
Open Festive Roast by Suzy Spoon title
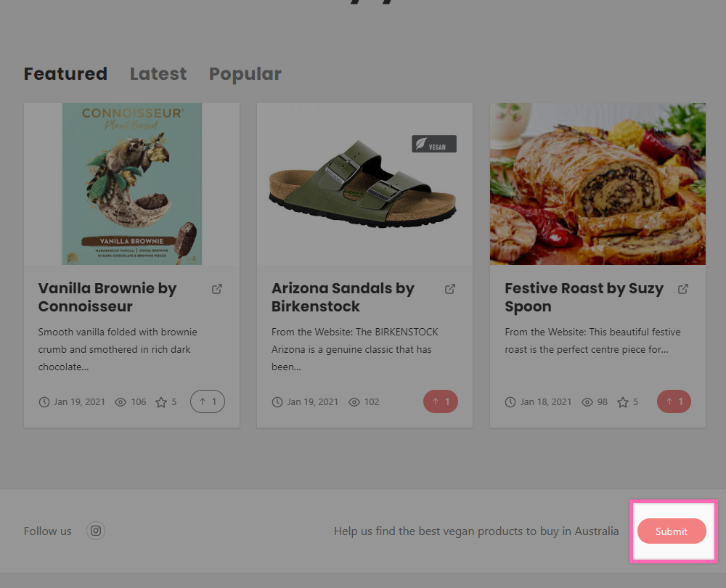(584, 297)
